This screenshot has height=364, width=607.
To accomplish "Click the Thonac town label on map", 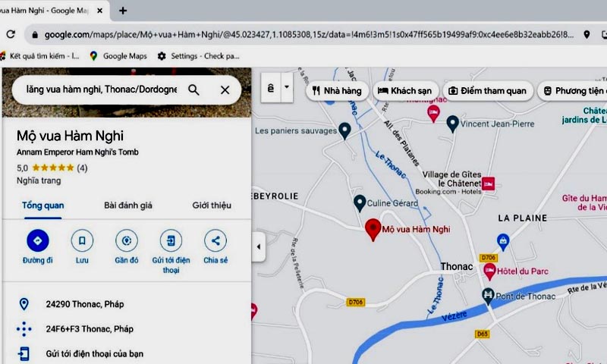I will (457, 266).
